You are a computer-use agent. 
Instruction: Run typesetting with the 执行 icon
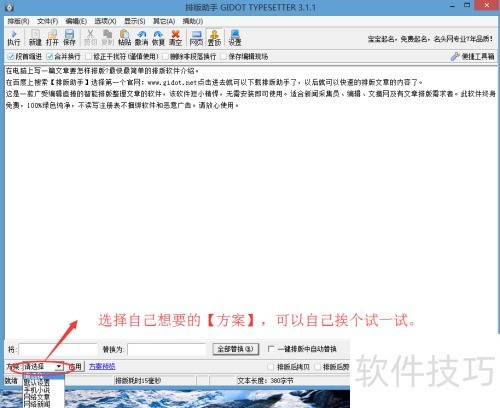pyautogui.click(x=14, y=38)
